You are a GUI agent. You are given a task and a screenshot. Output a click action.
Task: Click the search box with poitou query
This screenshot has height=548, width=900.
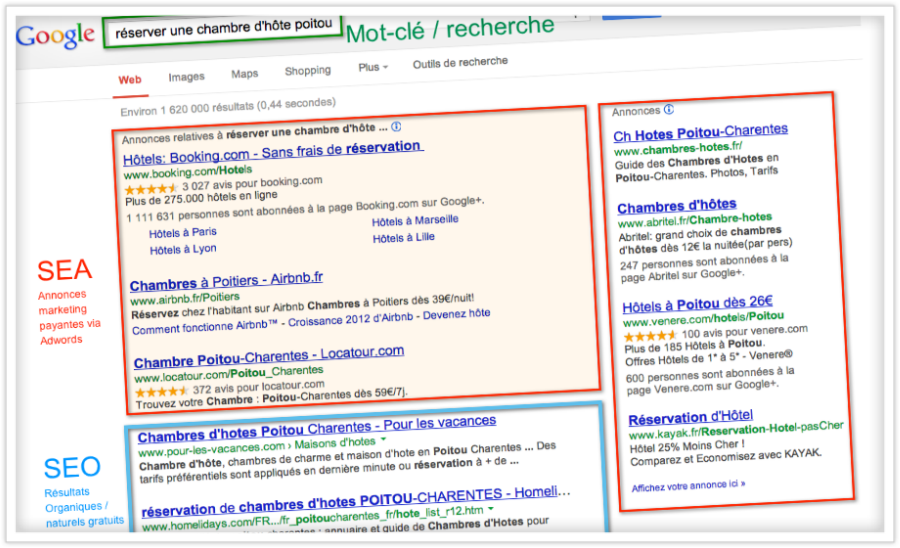[x=222, y=30]
